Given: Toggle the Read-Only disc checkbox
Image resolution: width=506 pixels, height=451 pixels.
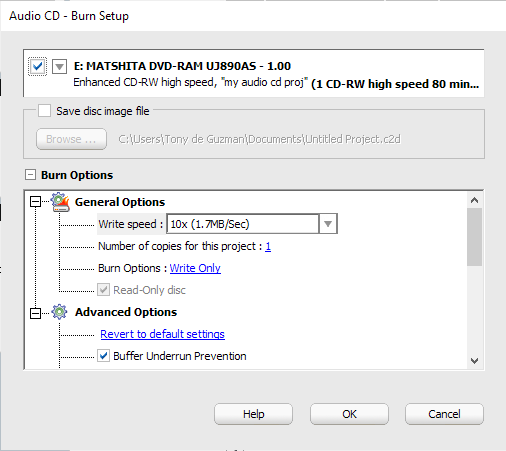Looking at the screenshot, I should click(x=103, y=290).
